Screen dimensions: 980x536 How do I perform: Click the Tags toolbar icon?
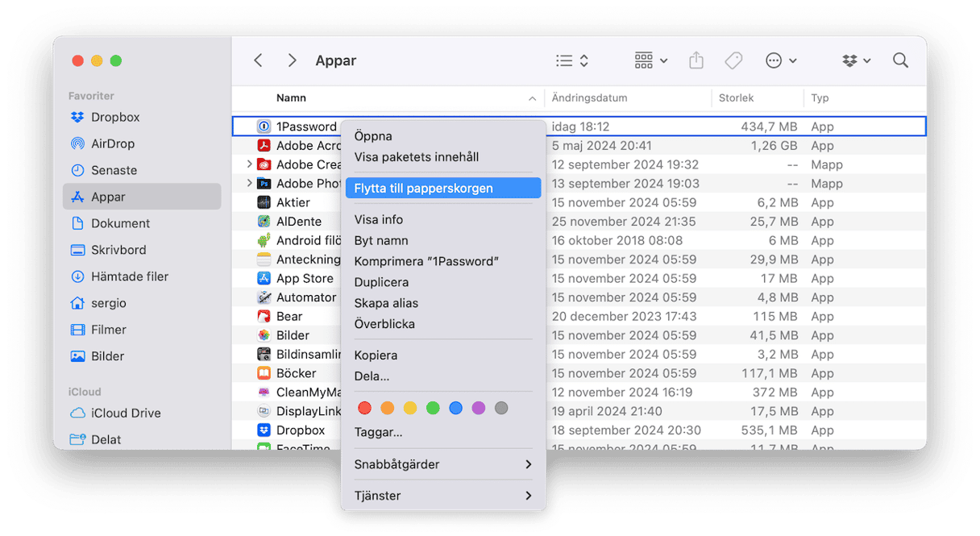pos(733,60)
